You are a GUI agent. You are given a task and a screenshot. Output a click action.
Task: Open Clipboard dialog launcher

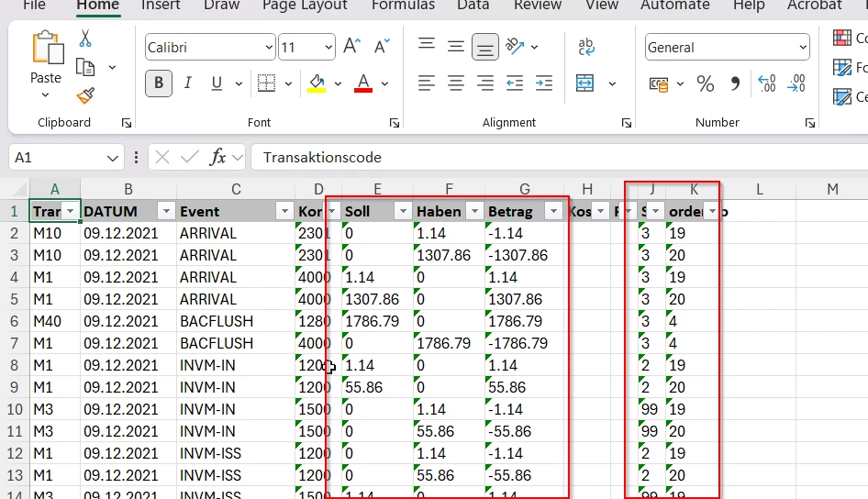click(127, 123)
